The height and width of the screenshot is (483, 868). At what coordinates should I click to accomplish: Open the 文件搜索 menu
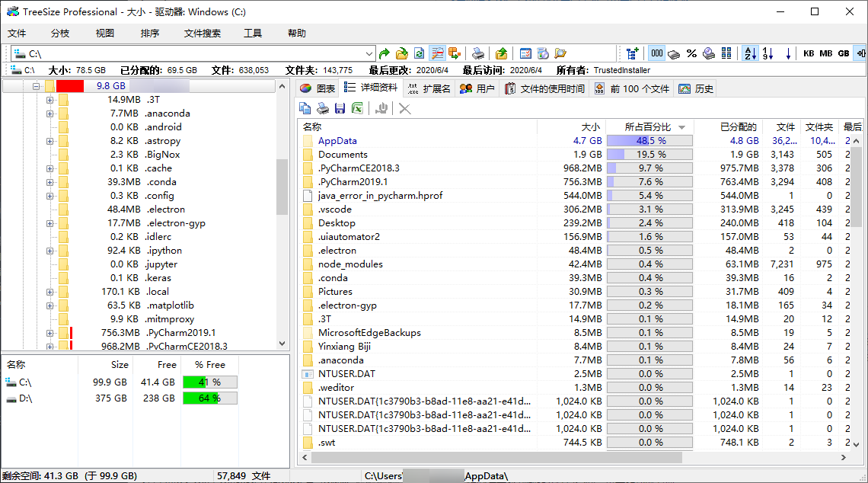point(202,34)
